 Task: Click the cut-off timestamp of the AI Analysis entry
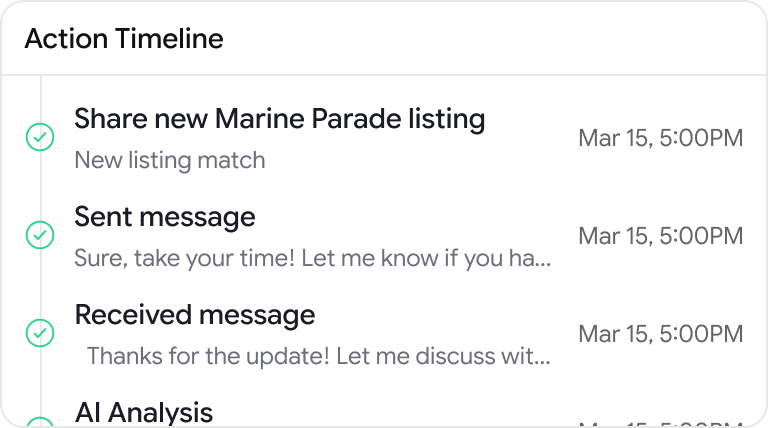pyautogui.click(x=660, y=423)
